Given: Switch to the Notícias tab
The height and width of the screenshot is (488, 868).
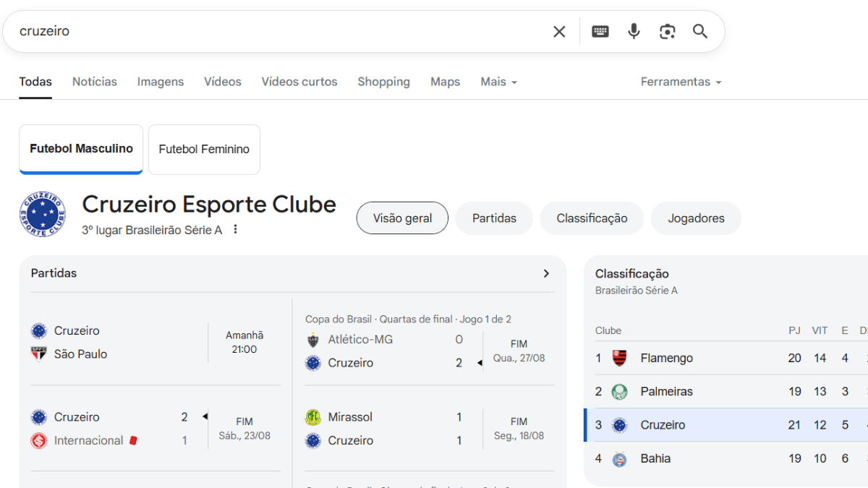Looking at the screenshot, I should 94,82.
